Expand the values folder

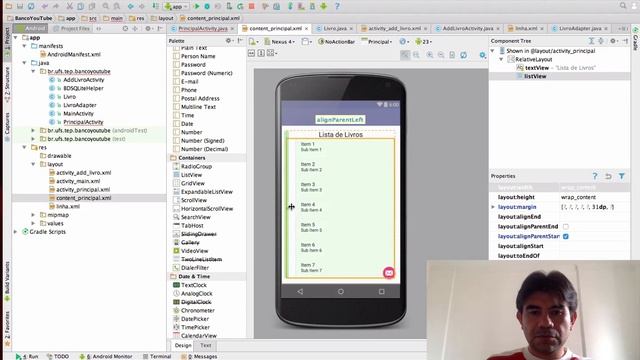point(33,223)
